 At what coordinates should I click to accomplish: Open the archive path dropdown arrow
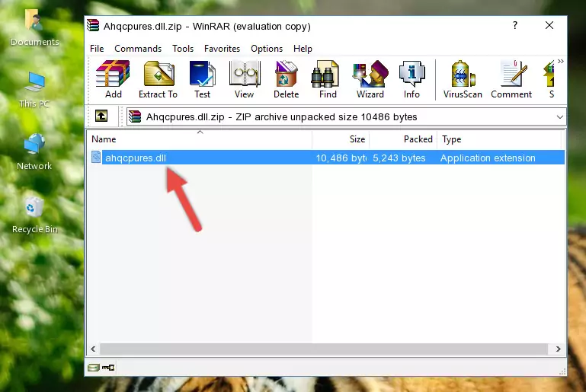coord(559,117)
